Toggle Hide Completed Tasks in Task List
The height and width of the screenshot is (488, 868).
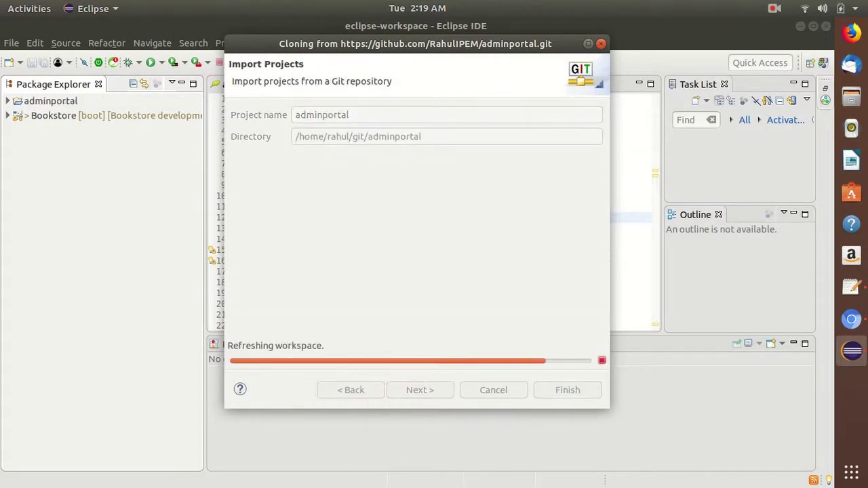click(756, 100)
